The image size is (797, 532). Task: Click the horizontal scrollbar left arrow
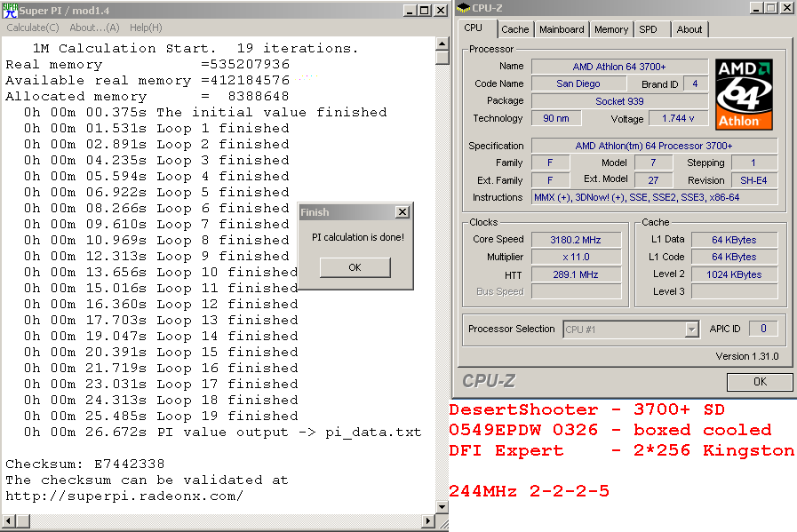tap(9, 520)
